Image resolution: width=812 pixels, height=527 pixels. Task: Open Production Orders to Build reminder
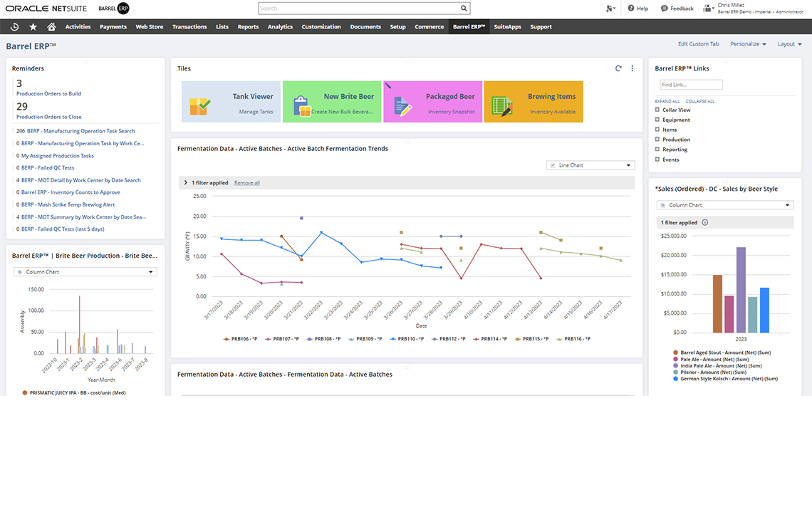(48, 94)
